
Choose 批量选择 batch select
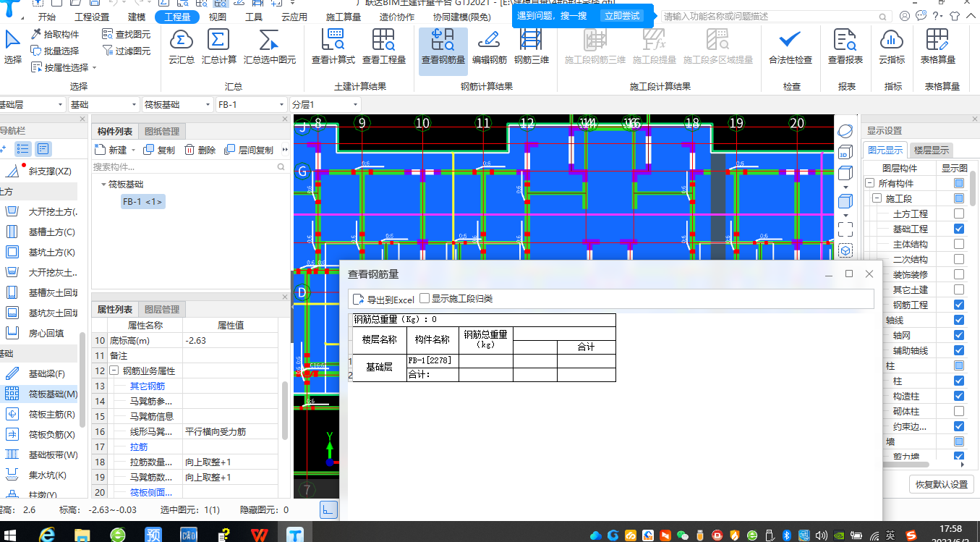tap(56, 51)
